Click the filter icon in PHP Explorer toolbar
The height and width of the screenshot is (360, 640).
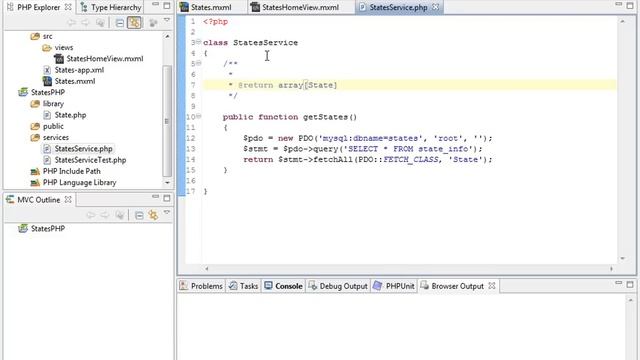153,23
